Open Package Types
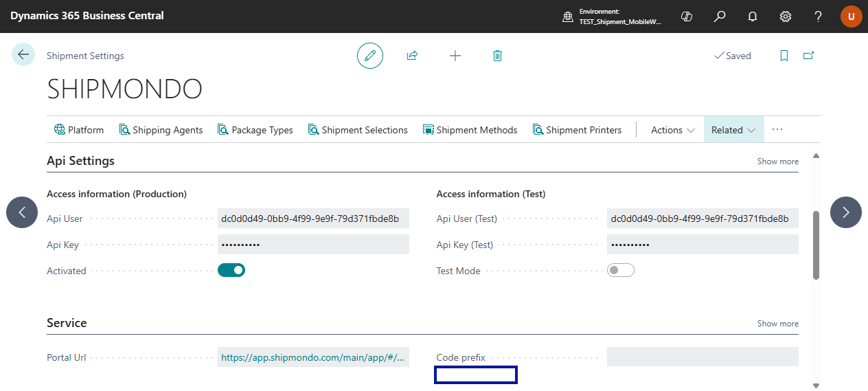Image resolution: width=868 pixels, height=391 pixels. coord(255,130)
